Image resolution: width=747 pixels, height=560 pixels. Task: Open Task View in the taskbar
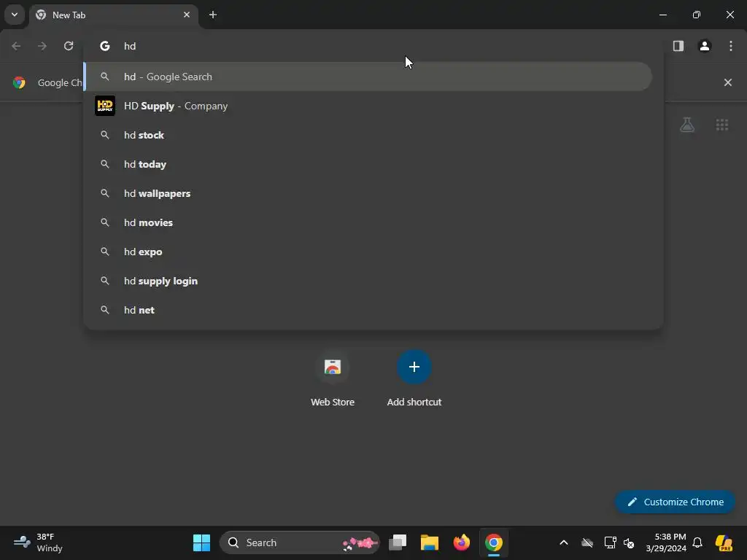[398, 542]
